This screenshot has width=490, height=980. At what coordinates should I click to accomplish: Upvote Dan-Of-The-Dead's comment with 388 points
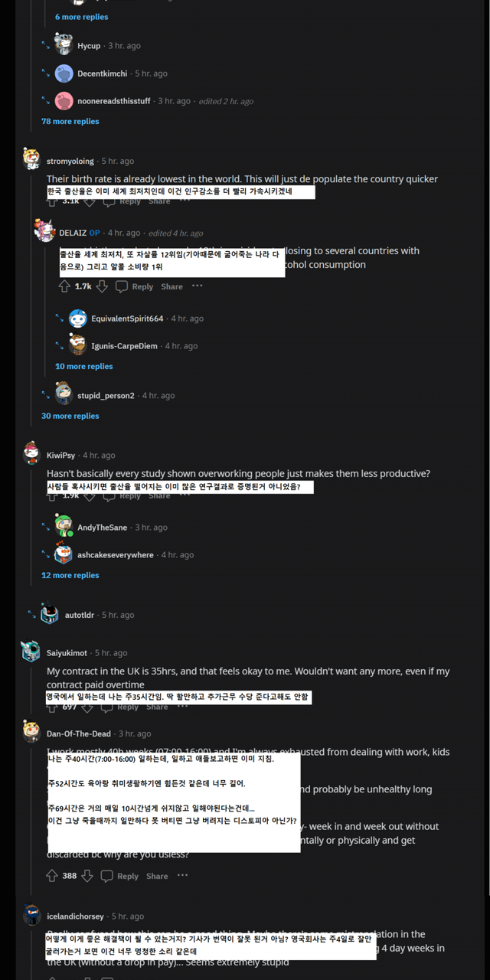52,876
